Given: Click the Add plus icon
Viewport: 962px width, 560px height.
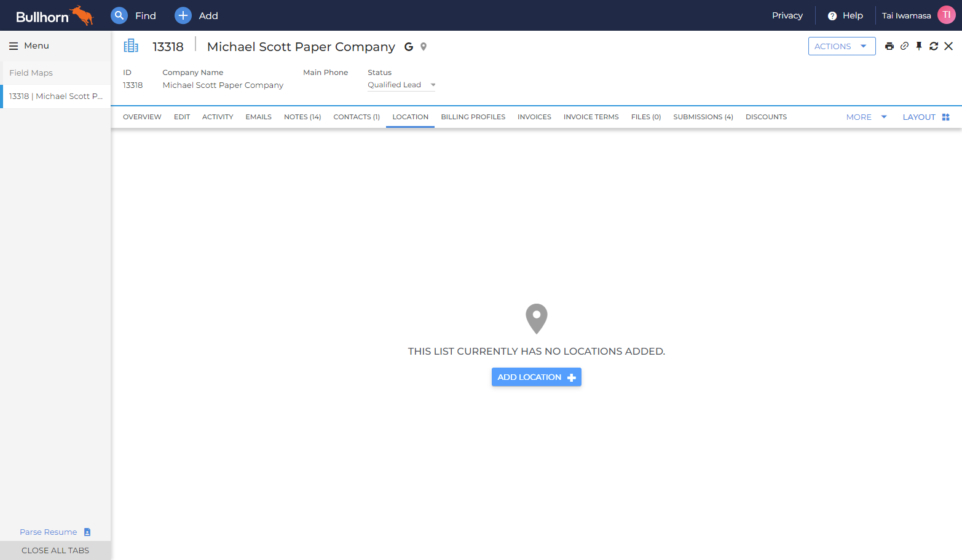Looking at the screenshot, I should (183, 15).
